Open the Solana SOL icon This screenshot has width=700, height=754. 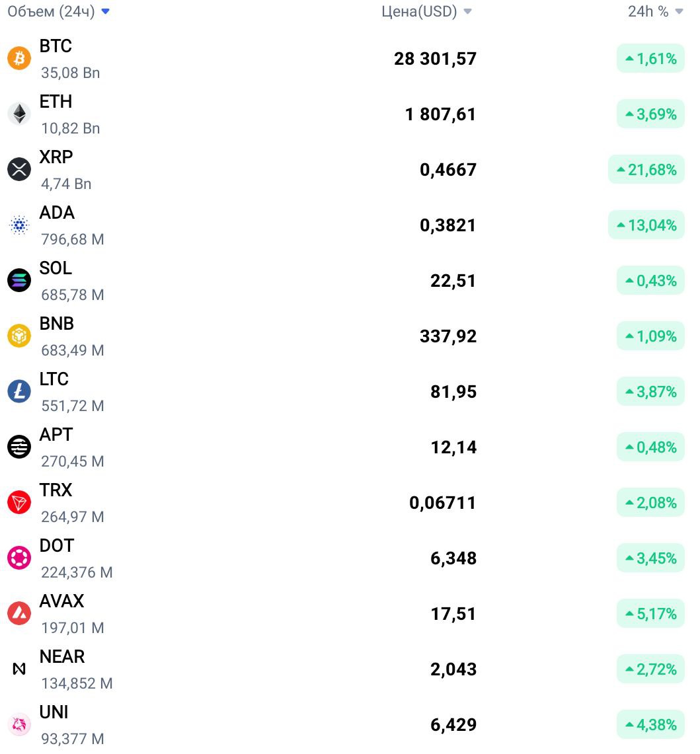[x=19, y=280]
